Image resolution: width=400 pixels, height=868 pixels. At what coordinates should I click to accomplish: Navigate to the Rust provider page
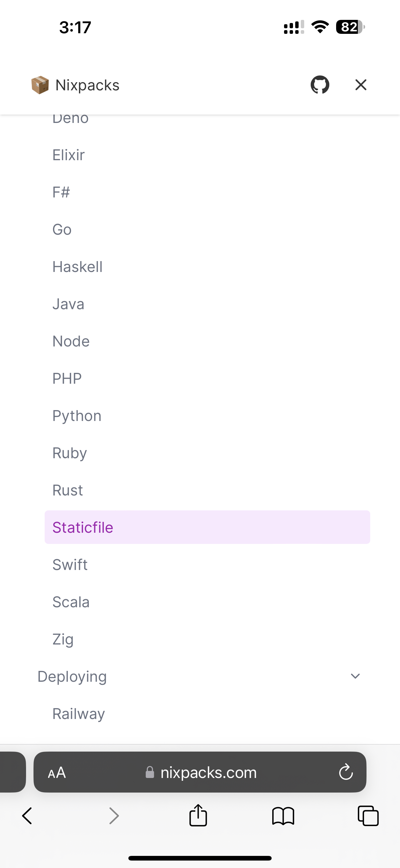[67, 490]
